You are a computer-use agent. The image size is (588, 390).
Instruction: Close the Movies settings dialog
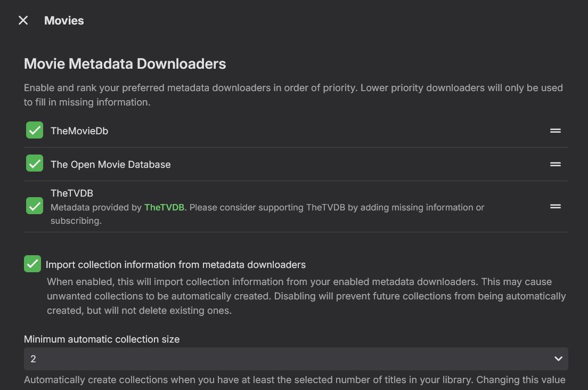coord(23,20)
